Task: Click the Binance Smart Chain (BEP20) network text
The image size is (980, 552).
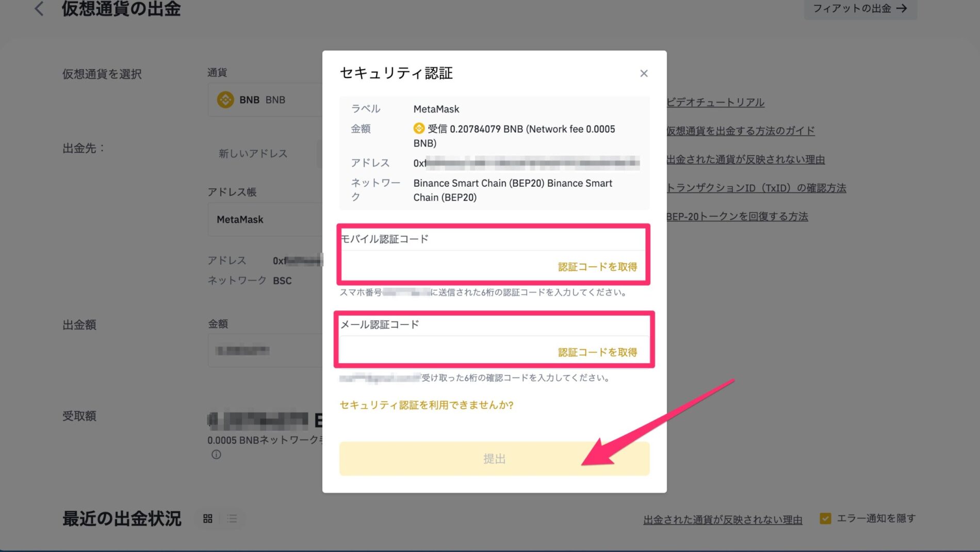Action: [513, 190]
